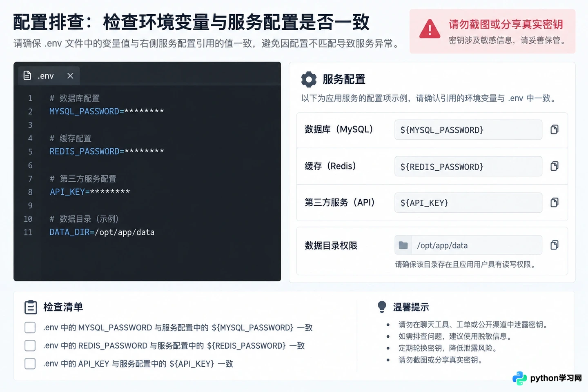Check the MYSQL_PASSWORD consistency checkbox
This screenshot has width=588, height=392.
[x=30, y=327]
